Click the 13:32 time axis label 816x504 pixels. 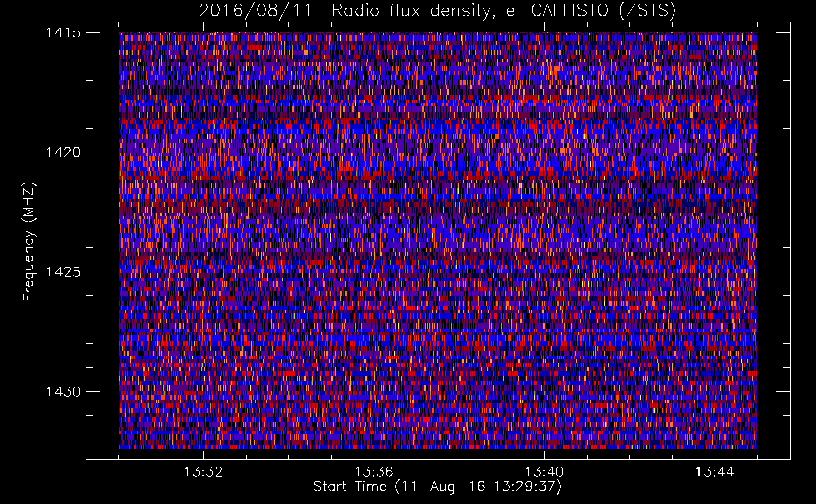[x=203, y=472]
